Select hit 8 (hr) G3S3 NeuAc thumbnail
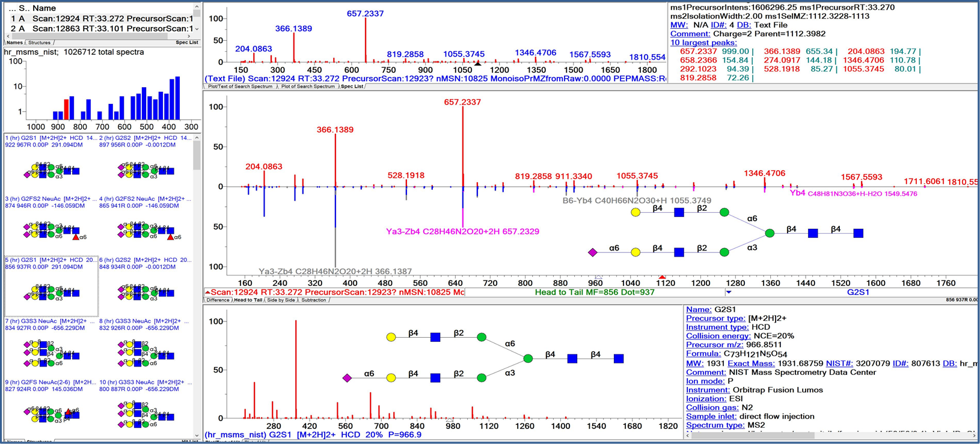The image size is (980, 444). (x=145, y=347)
